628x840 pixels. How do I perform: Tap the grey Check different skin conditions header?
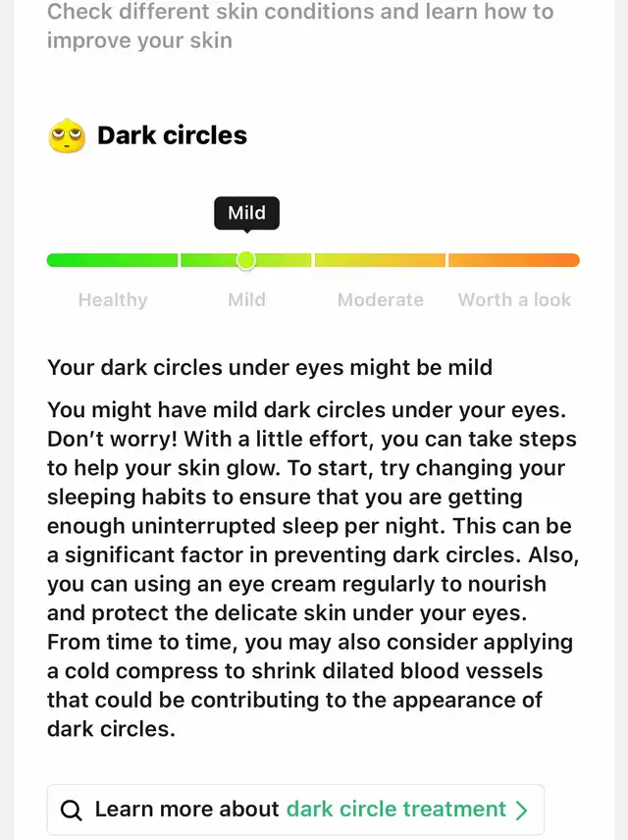(300, 26)
